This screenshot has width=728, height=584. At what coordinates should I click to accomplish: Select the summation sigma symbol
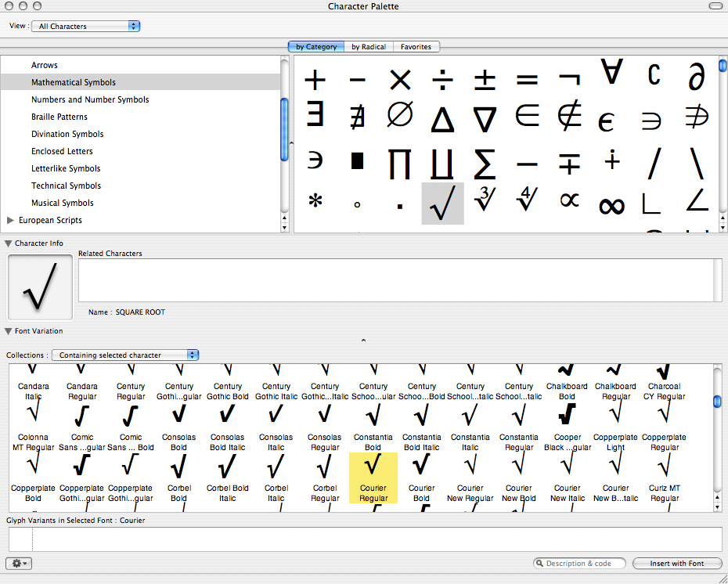click(x=485, y=164)
